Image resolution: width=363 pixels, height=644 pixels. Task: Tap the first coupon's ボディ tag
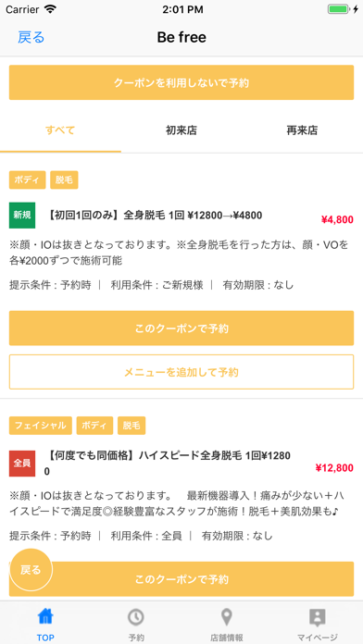point(27,180)
